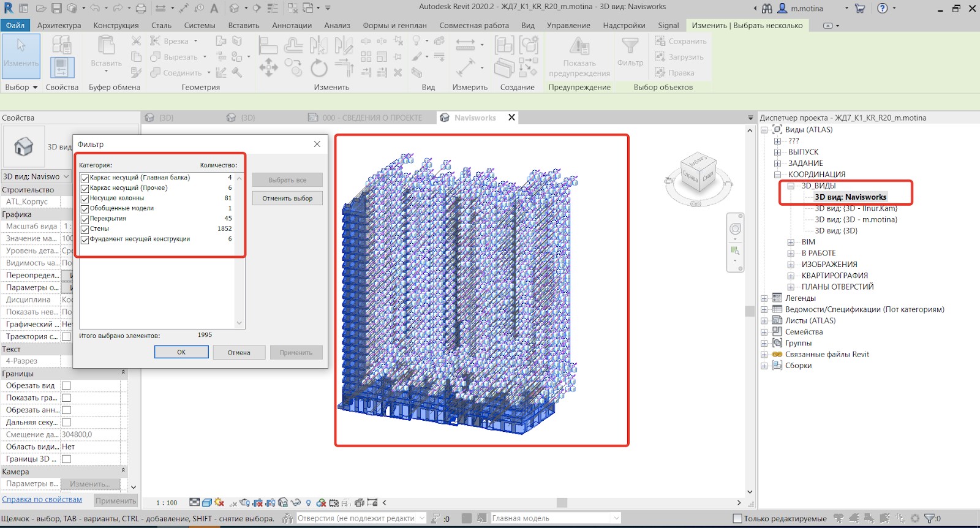Open the Фильтр funnel tool in ribbon
This screenshot has height=528, width=980.
click(x=630, y=51)
